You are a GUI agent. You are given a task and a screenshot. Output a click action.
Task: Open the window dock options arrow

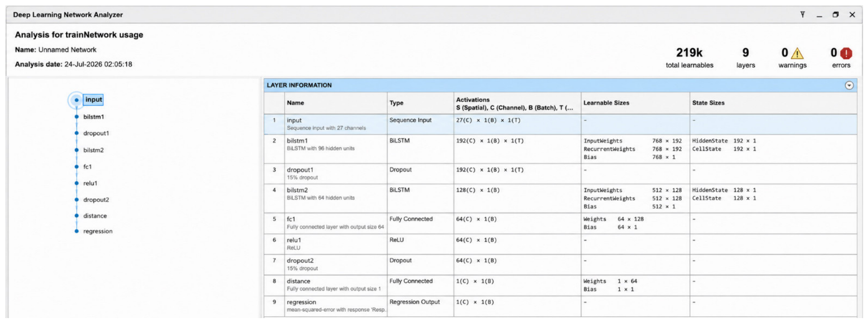coord(802,15)
